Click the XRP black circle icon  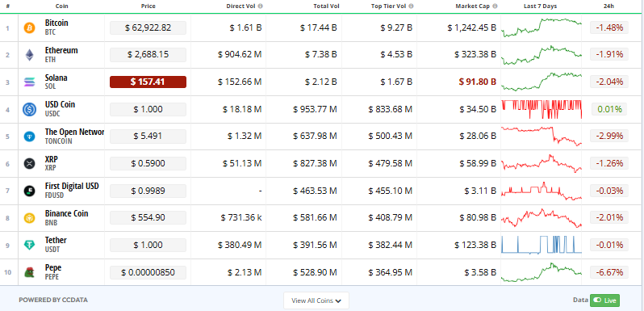point(30,163)
